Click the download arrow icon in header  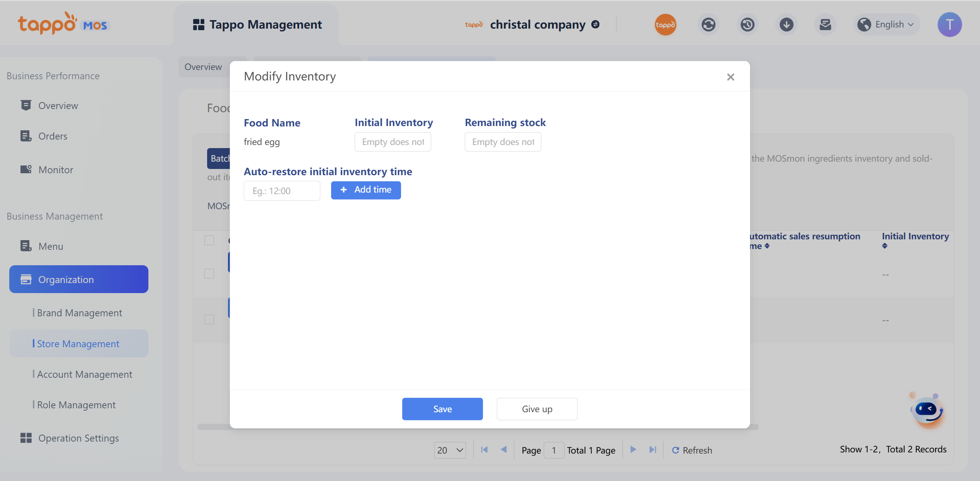coord(786,25)
